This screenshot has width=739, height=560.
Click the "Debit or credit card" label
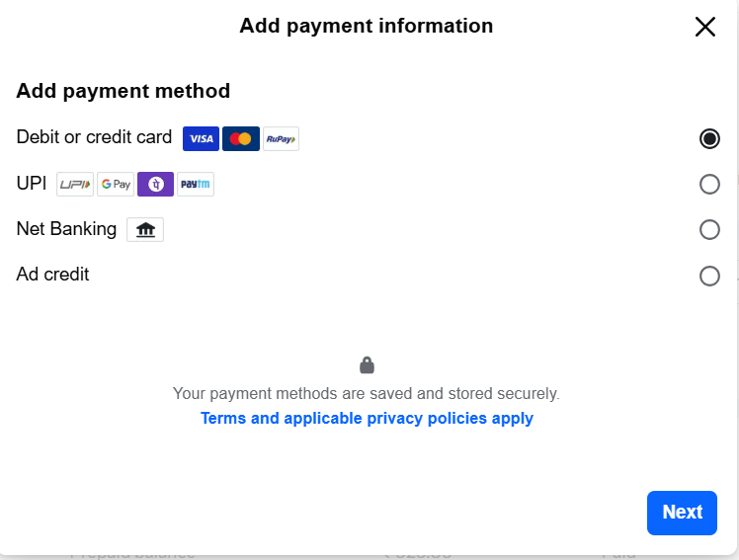94,137
